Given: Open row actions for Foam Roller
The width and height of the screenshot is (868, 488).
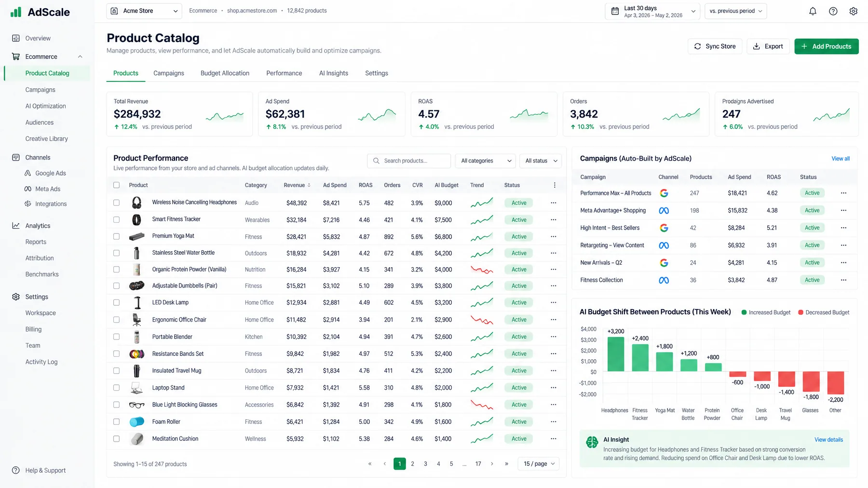Looking at the screenshot, I should pos(554,422).
